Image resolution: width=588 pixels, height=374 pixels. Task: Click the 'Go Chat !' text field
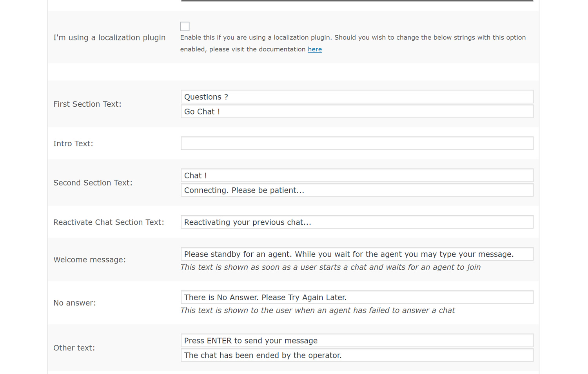357,112
